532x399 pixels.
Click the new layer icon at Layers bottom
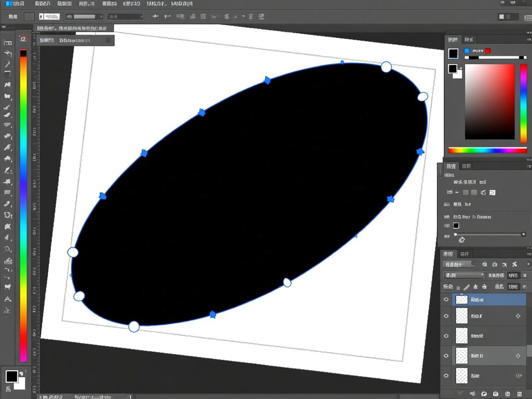point(508,394)
